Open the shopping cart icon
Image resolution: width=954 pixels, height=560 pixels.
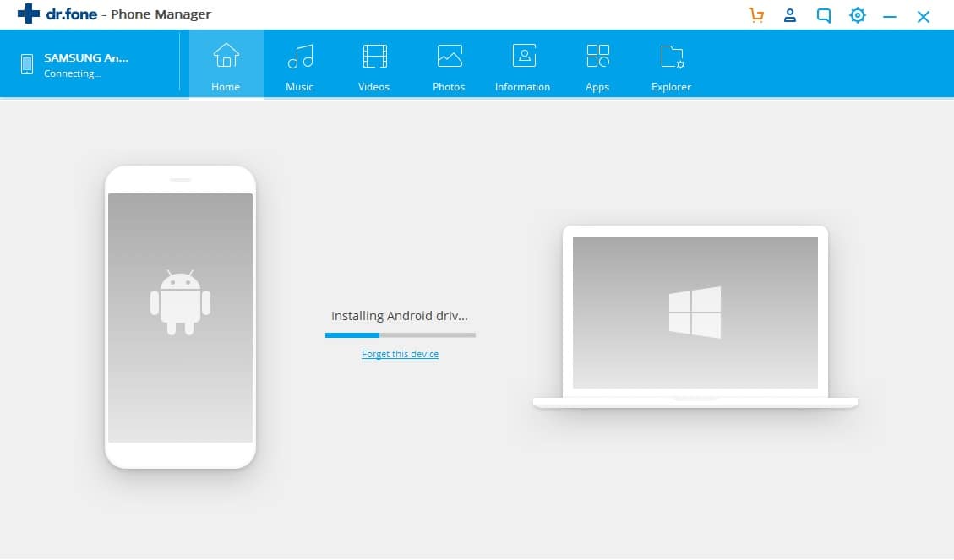pos(756,14)
